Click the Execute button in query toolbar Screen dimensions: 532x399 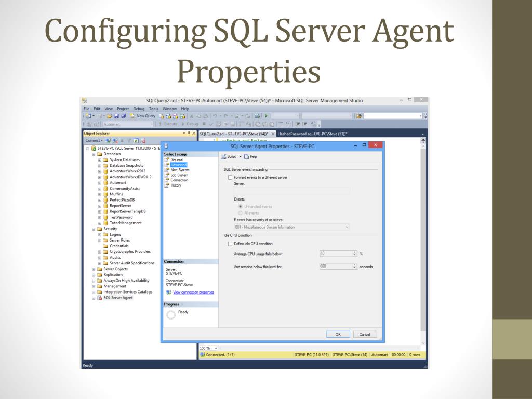click(168, 124)
